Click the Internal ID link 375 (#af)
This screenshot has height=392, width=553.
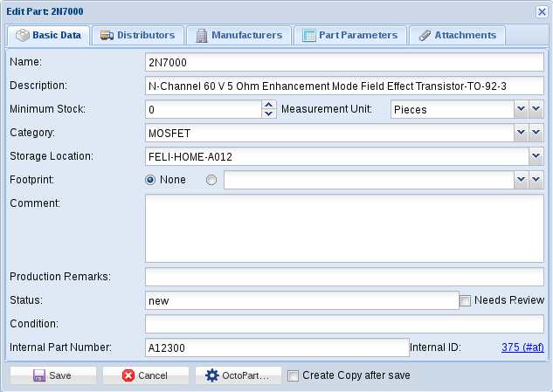point(522,347)
